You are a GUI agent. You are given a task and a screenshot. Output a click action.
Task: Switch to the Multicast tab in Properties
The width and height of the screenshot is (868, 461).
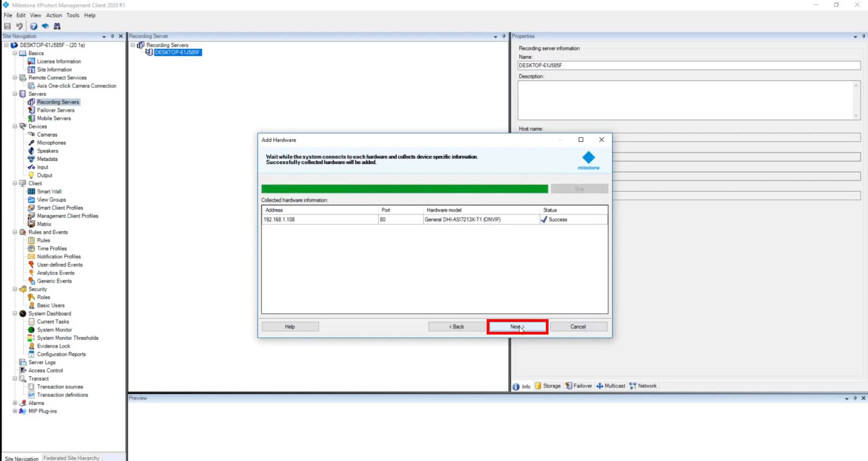point(611,386)
